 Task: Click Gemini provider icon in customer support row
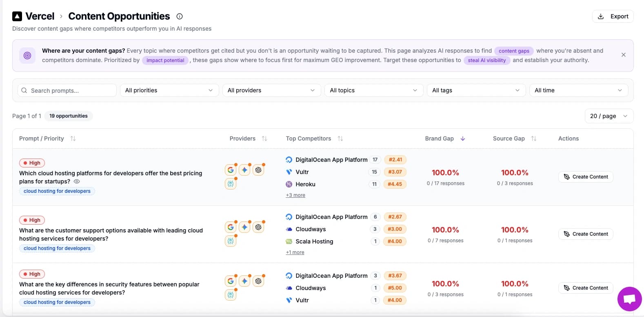point(244,227)
